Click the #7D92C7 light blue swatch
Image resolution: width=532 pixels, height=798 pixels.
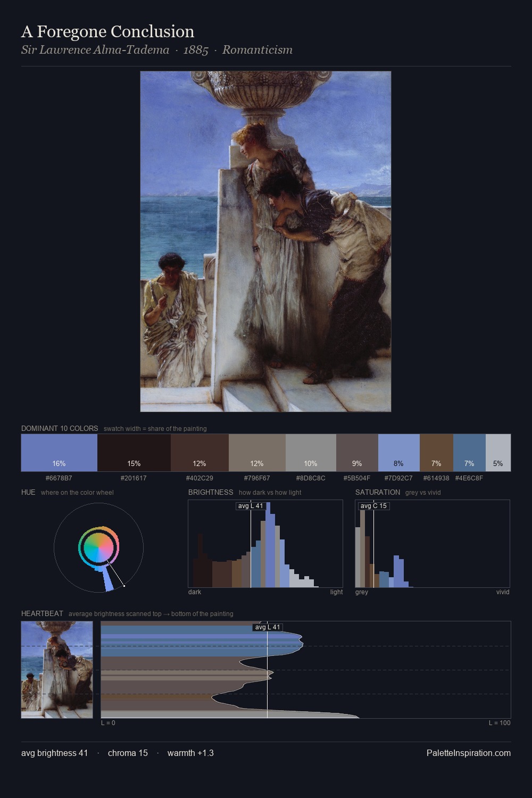click(399, 453)
